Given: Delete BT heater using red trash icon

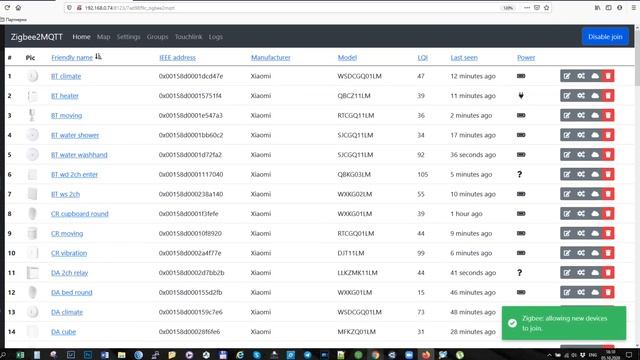Looking at the screenshot, I should coord(608,96).
